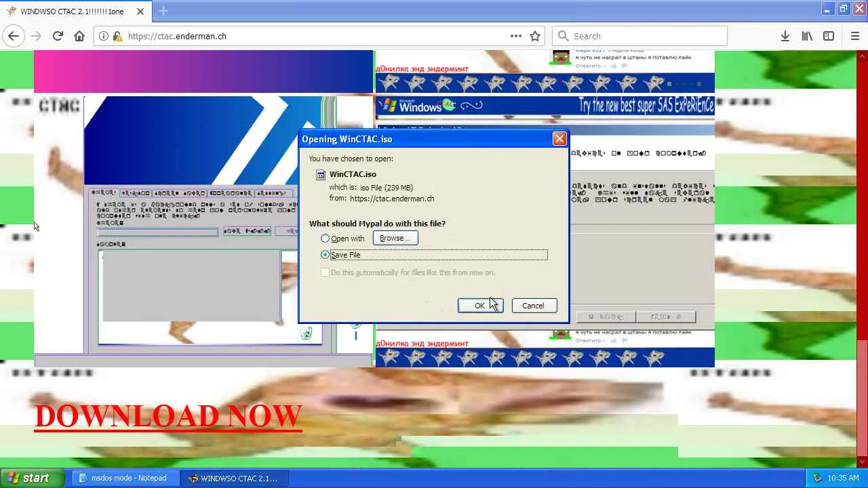This screenshot has width=868, height=488.
Task: Click the padlock security icon
Action: coord(117,36)
